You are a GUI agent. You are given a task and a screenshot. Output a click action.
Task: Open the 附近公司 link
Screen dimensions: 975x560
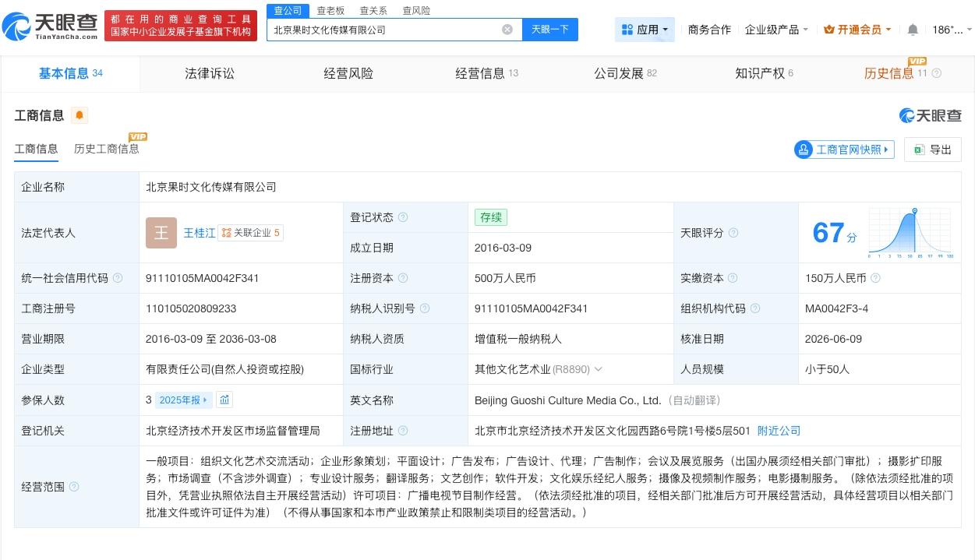pos(779,431)
